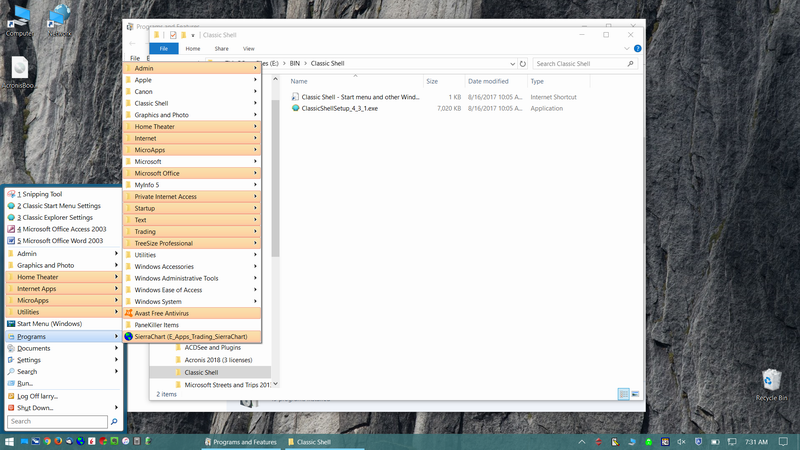
Task: Open the Explorer File tab
Action: pos(164,48)
